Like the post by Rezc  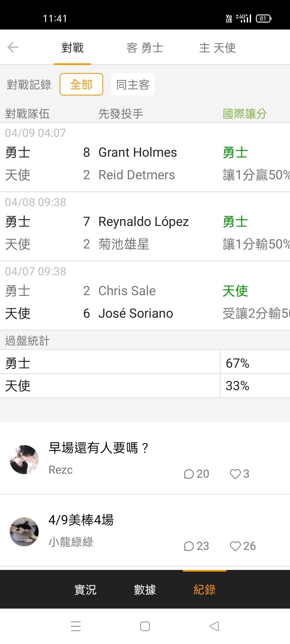tap(239, 474)
